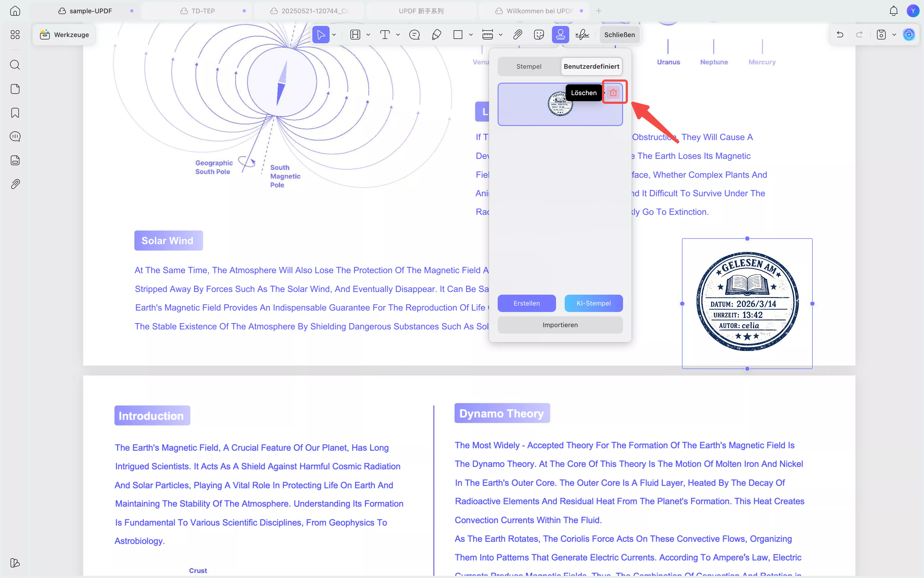924x578 pixels.
Task: Click the red Löschen trash icon
Action: [x=613, y=92]
